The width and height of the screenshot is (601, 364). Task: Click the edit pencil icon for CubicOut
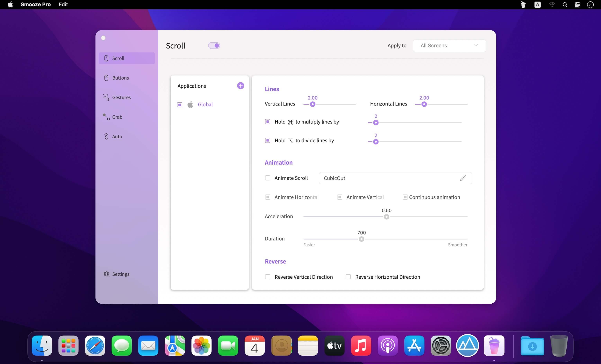point(463,178)
